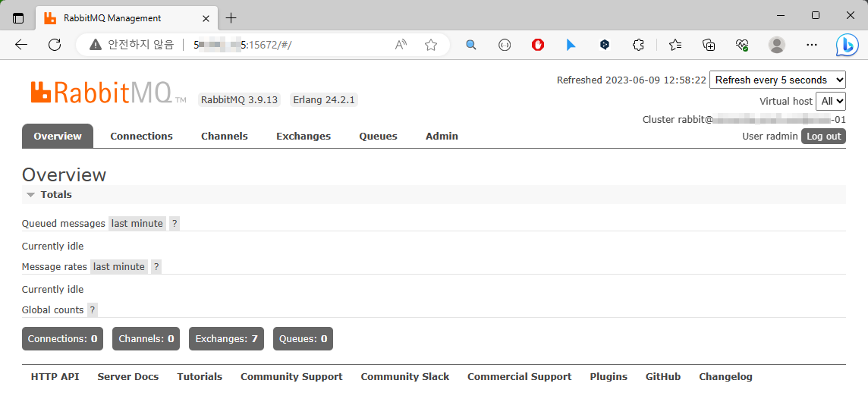This screenshot has width=868, height=399.
Task: Open the Refresh every 5 seconds dropdown
Action: click(x=778, y=80)
